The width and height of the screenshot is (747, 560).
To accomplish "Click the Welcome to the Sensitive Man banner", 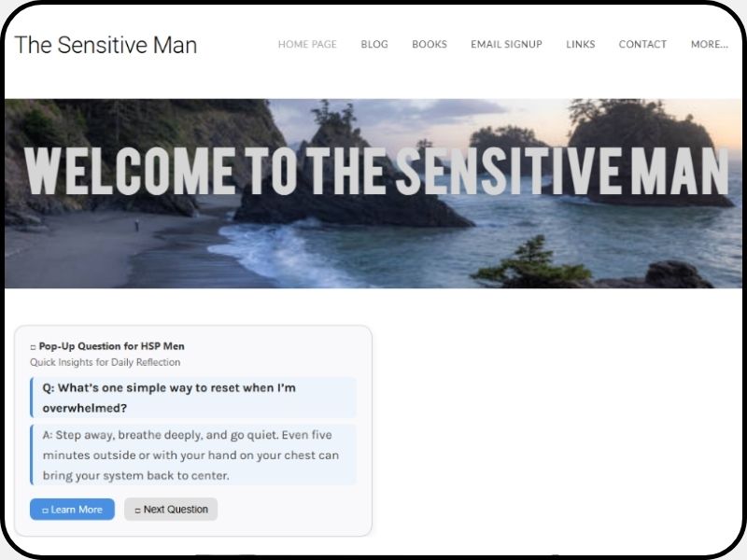I will 376,171.
